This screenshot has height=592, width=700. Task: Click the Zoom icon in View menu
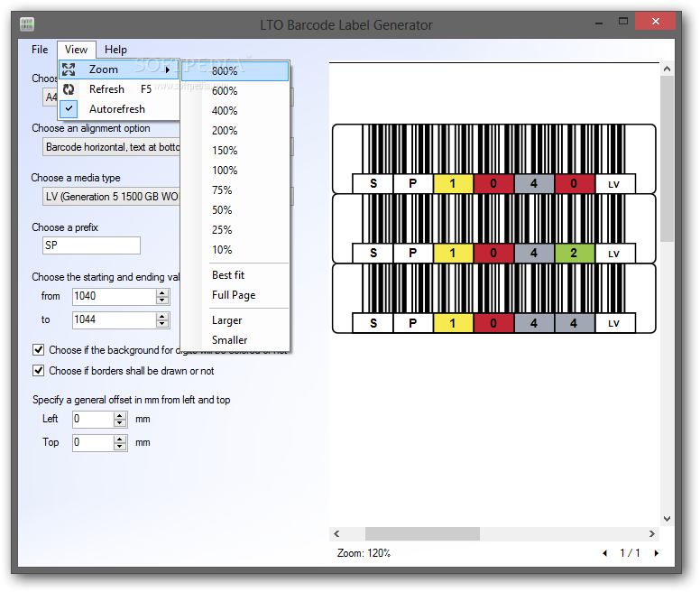(69, 69)
